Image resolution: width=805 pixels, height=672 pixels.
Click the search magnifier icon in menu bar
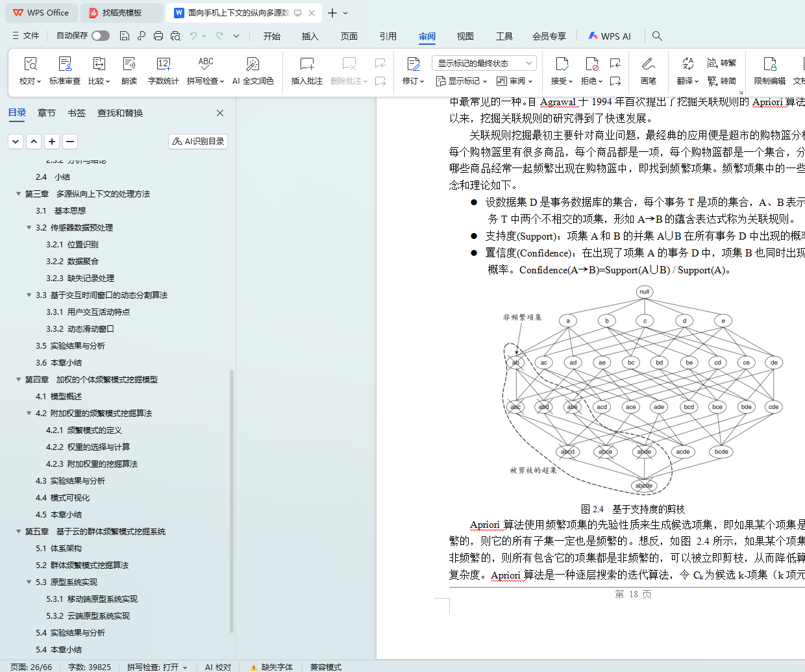click(657, 36)
